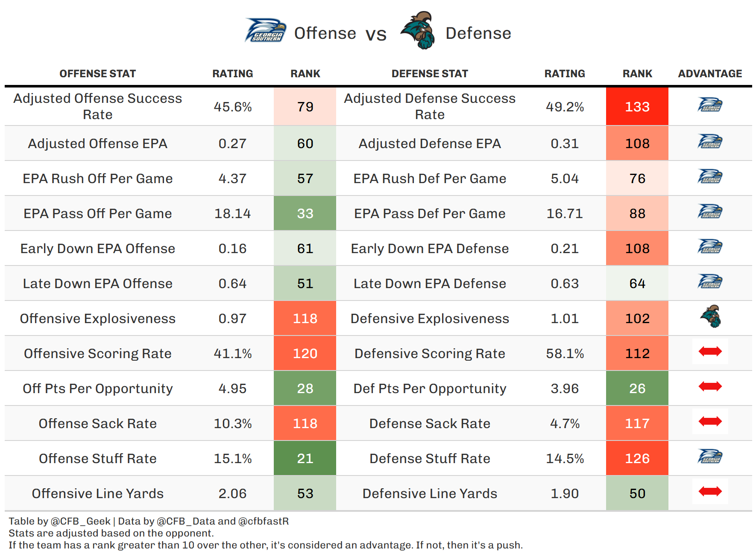Click the 18.14 rating value
Screen dimensions: 756x560
coord(232,213)
